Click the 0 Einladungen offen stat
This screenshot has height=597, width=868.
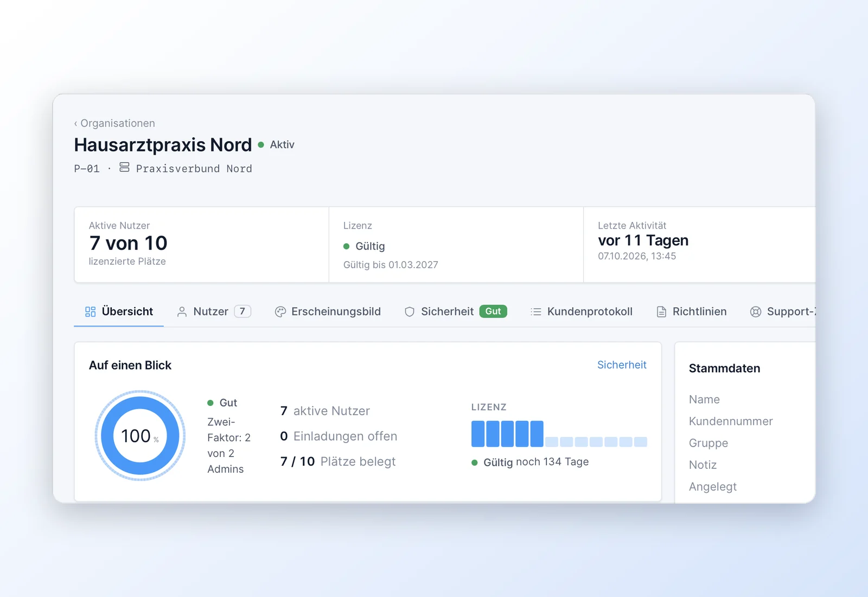(339, 436)
